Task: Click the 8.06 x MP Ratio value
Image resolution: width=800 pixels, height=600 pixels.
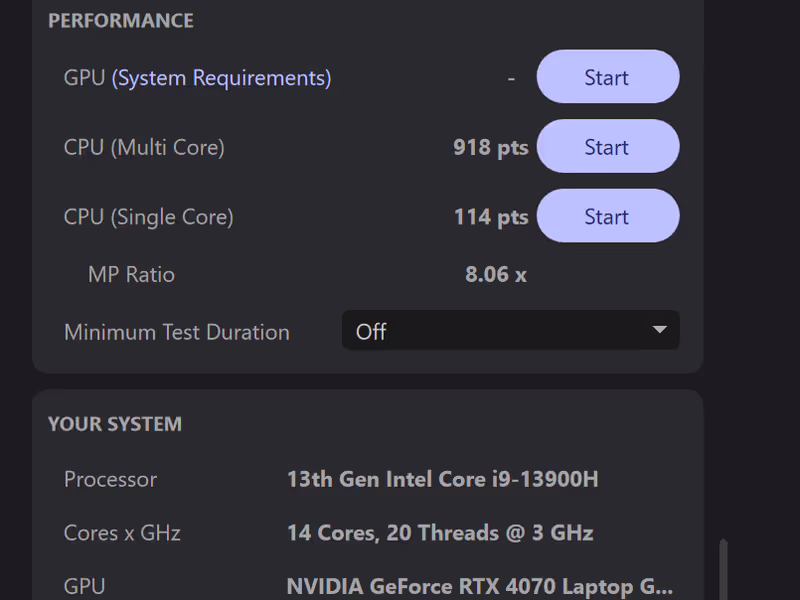Action: point(495,274)
